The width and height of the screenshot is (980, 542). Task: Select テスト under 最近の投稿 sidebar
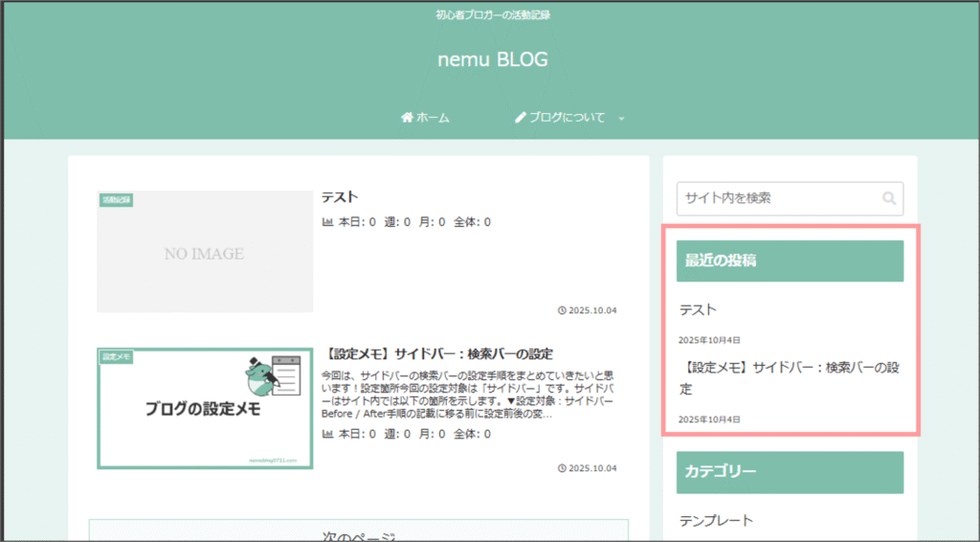pyautogui.click(x=698, y=310)
